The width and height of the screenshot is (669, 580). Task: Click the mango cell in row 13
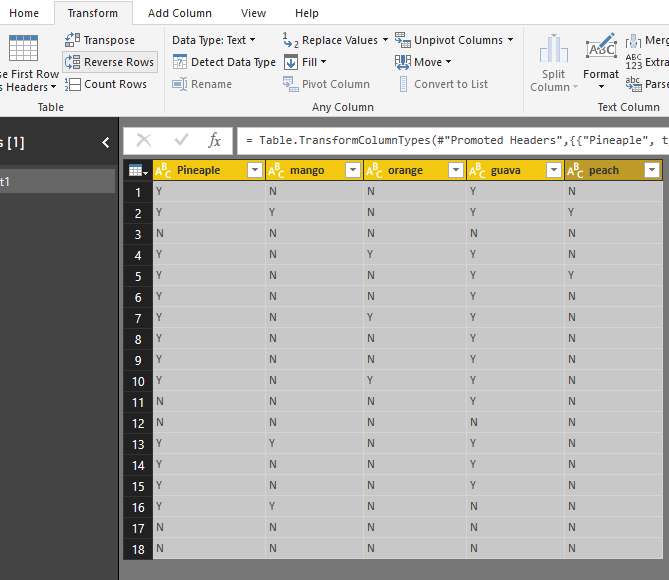(314, 443)
